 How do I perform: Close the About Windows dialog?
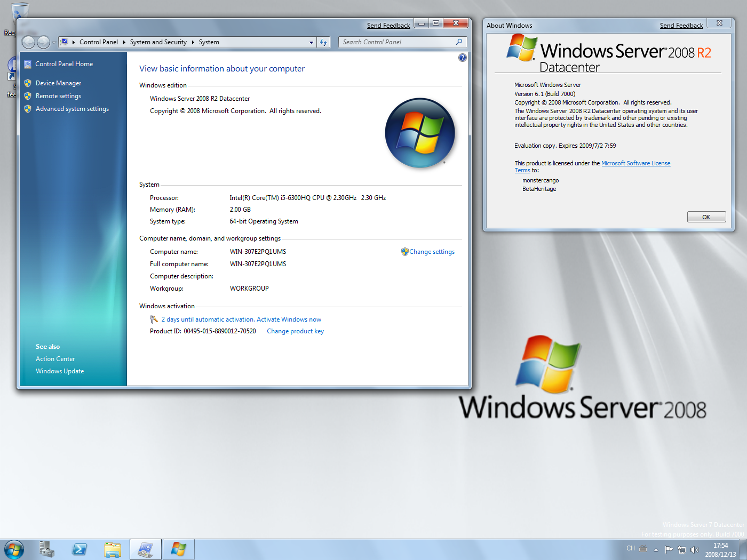(x=719, y=23)
